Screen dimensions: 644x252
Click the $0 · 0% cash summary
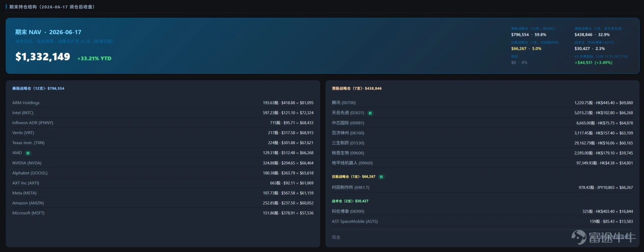tap(519, 62)
